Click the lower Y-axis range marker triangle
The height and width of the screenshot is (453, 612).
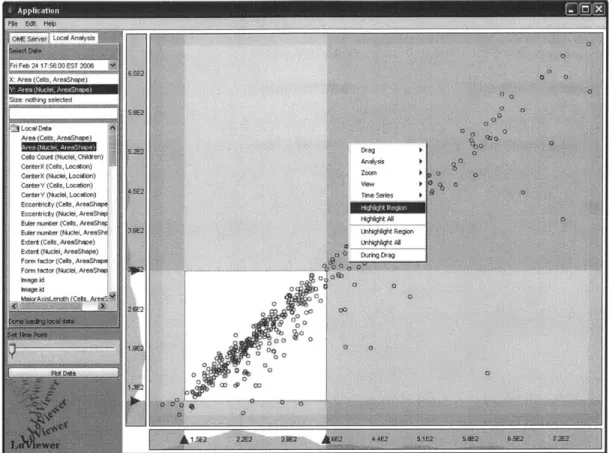coord(135,400)
